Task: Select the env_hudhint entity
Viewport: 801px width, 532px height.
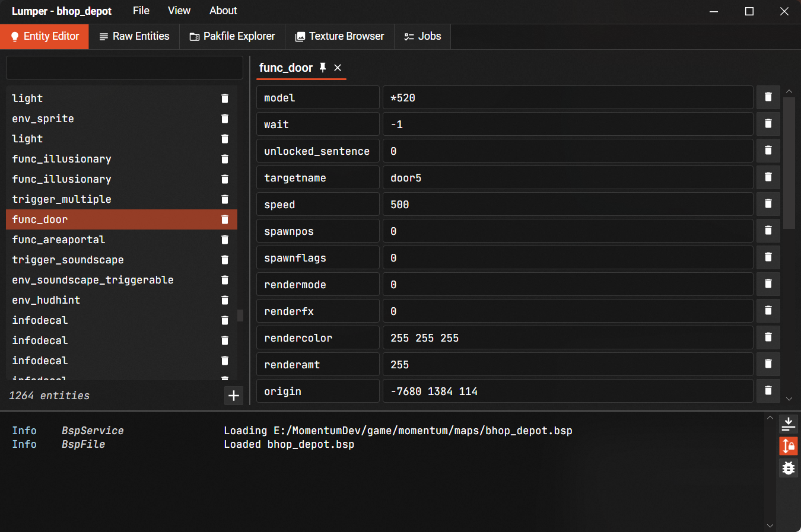Action: [122, 300]
